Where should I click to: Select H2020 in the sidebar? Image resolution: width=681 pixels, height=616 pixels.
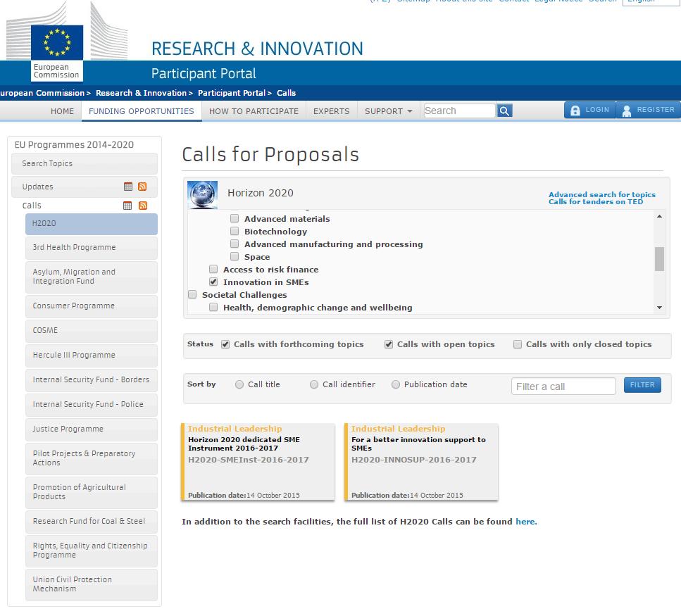coord(92,224)
